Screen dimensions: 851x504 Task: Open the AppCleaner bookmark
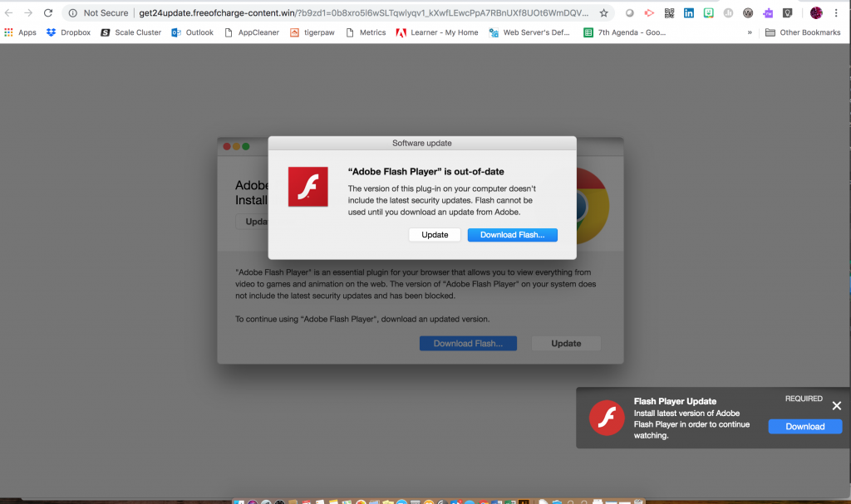(252, 32)
